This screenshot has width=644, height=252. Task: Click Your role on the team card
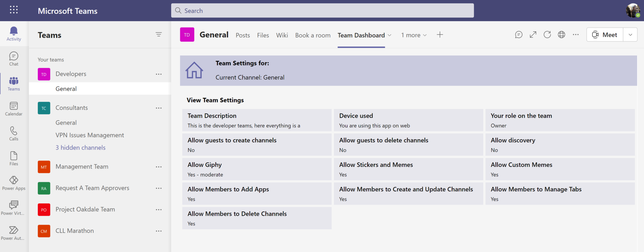click(x=560, y=120)
